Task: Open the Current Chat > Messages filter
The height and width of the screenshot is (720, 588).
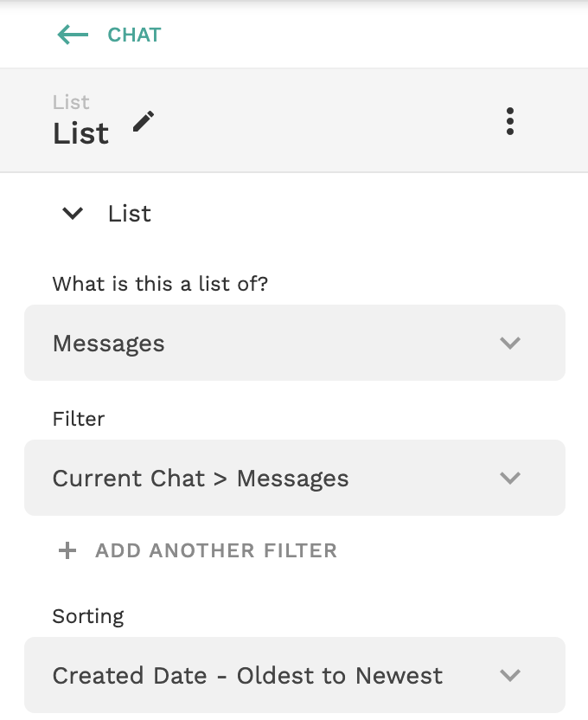Action: (x=295, y=478)
